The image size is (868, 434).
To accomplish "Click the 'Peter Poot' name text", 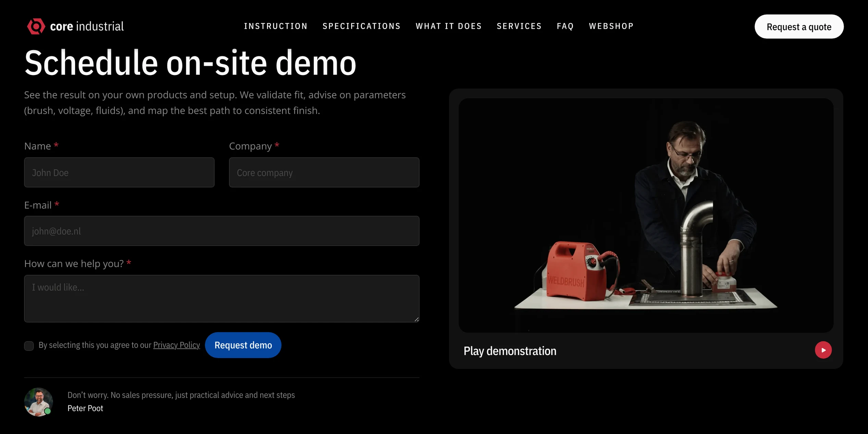I will [x=85, y=408].
